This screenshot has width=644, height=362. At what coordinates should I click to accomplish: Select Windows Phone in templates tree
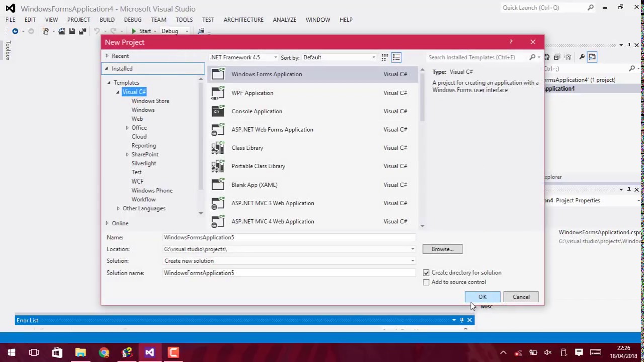(152, 190)
